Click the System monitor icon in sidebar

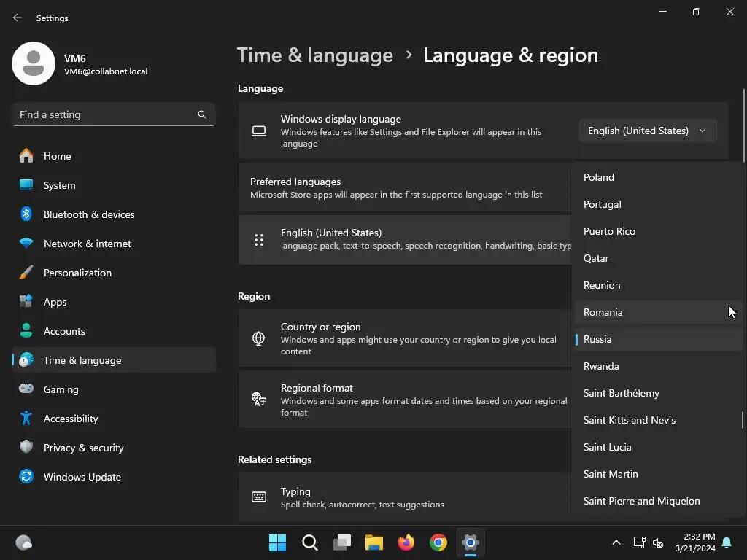click(26, 184)
